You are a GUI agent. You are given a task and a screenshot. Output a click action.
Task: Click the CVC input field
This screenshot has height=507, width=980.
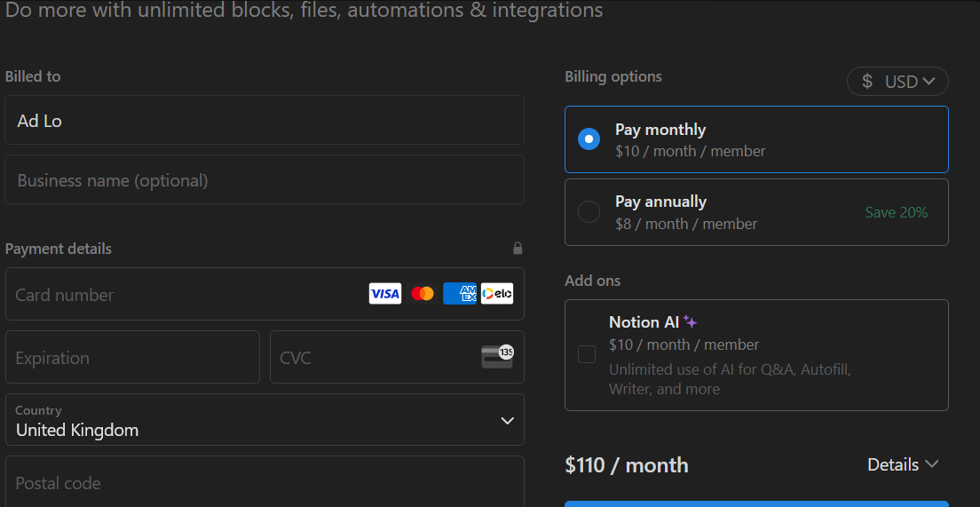coord(373,358)
